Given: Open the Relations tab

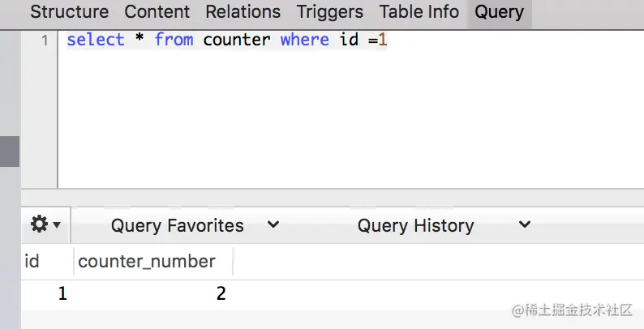Looking at the screenshot, I should click(243, 12).
